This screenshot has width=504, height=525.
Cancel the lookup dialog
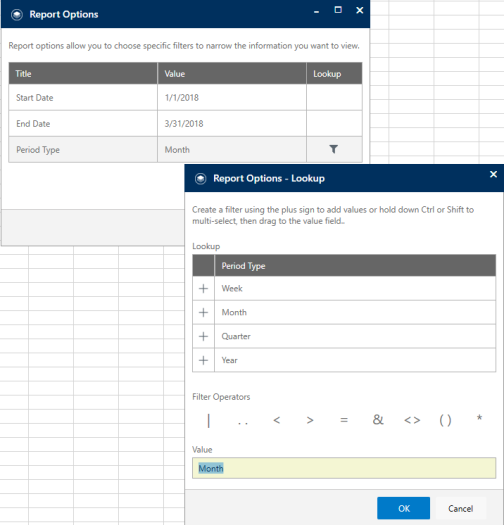[460, 508]
